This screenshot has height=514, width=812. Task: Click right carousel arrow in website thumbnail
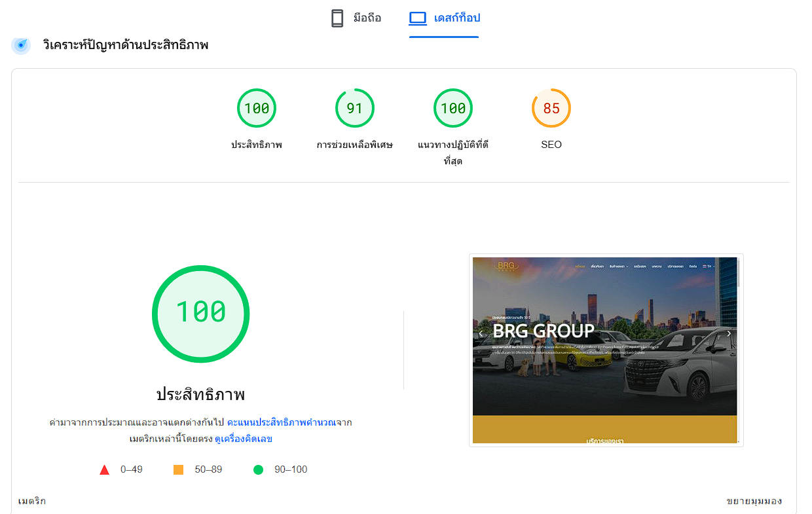point(729,334)
